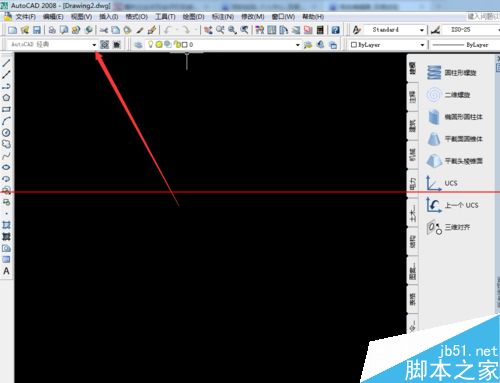The width and height of the screenshot is (500, 383).
Task: Expand the Redo history dropdown arrow
Action: coord(195,30)
